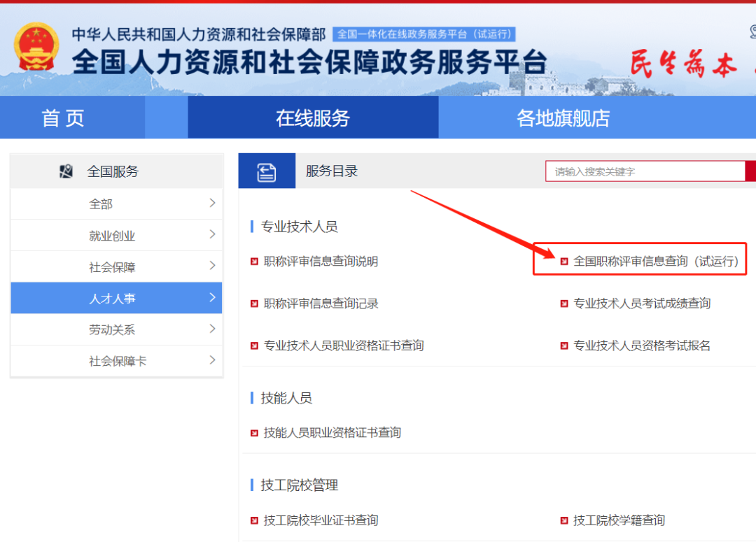Select 社会保障 in the sidebar

pos(112,267)
